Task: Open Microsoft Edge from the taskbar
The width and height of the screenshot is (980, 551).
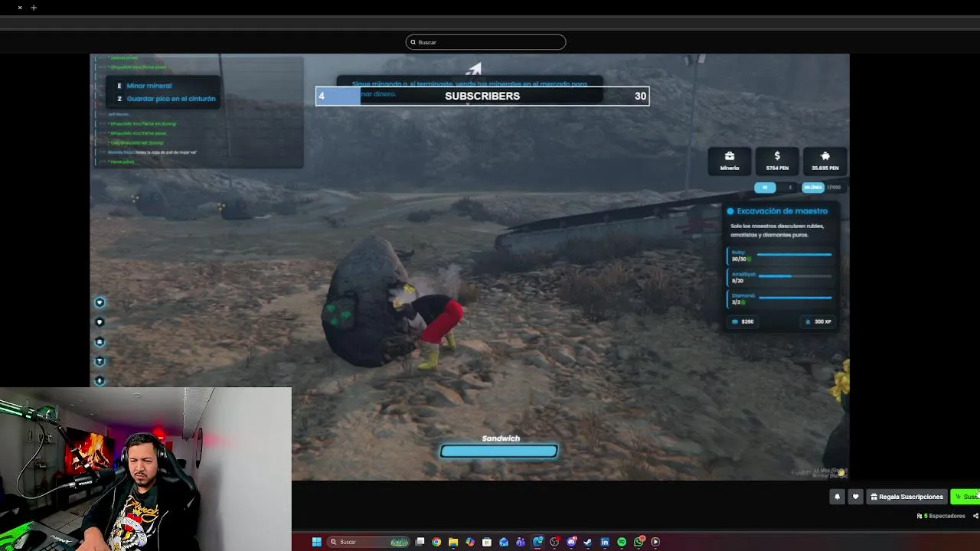Action: pyautogui.click(x=537, y=542)
